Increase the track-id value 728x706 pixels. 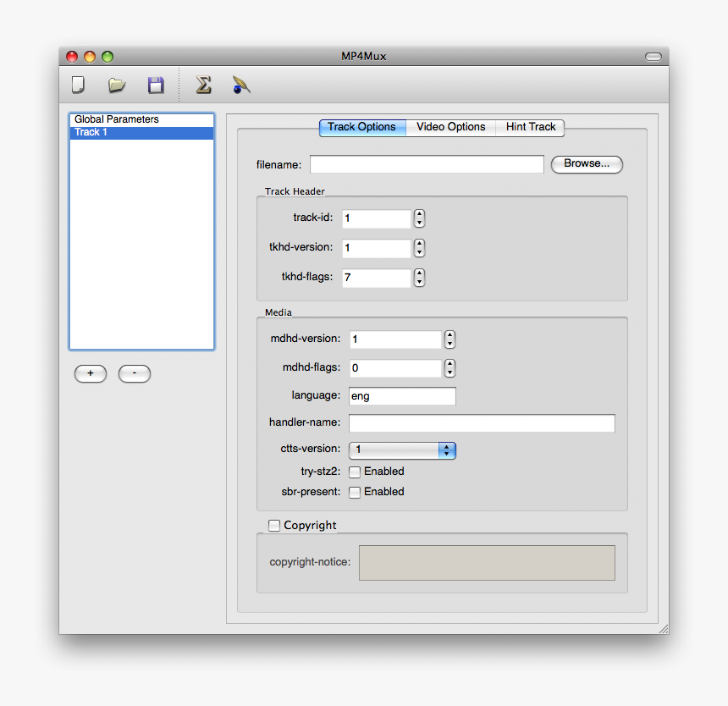[419, 214]
